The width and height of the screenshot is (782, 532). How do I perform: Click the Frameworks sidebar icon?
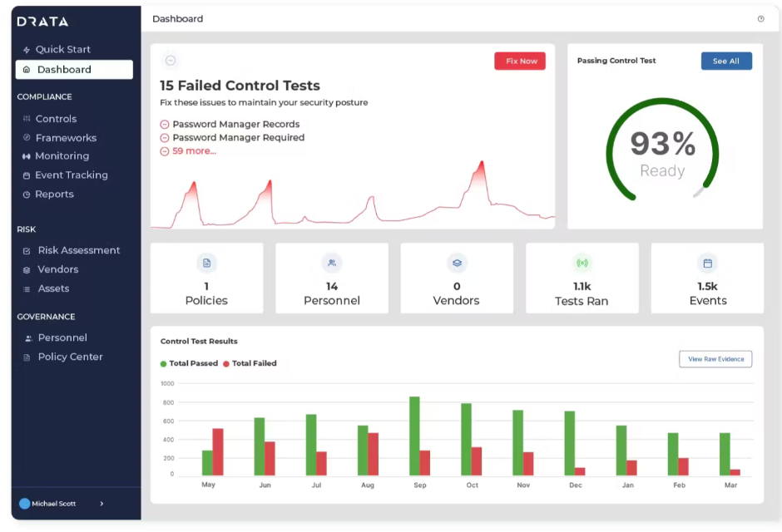point(26,137)
